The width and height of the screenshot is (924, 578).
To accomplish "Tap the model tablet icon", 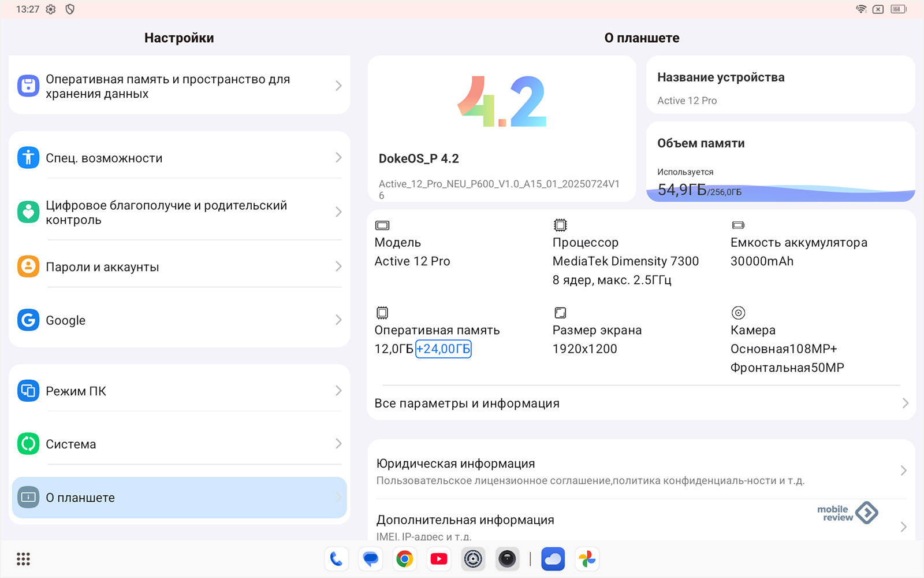I will [382, 225].
